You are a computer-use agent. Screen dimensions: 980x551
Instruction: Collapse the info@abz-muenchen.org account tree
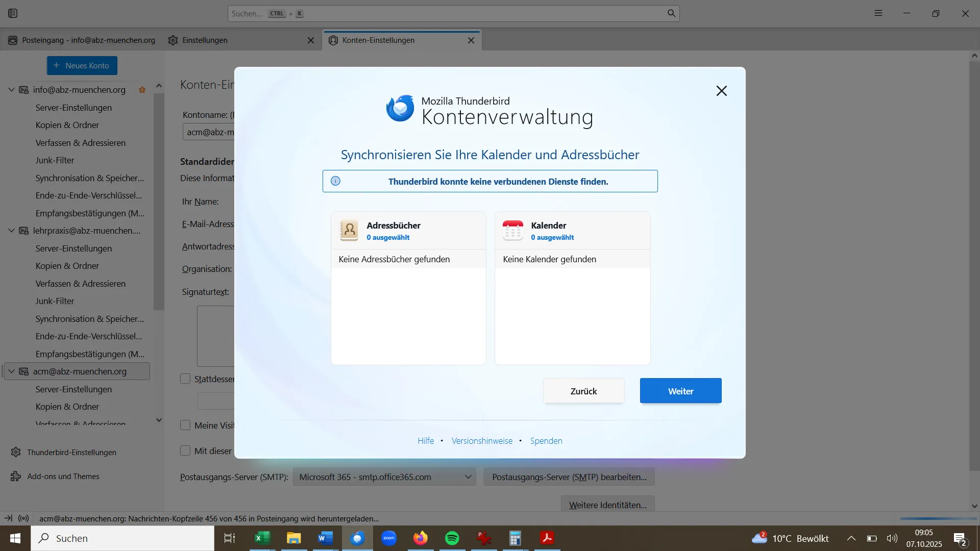coord(11,90)
